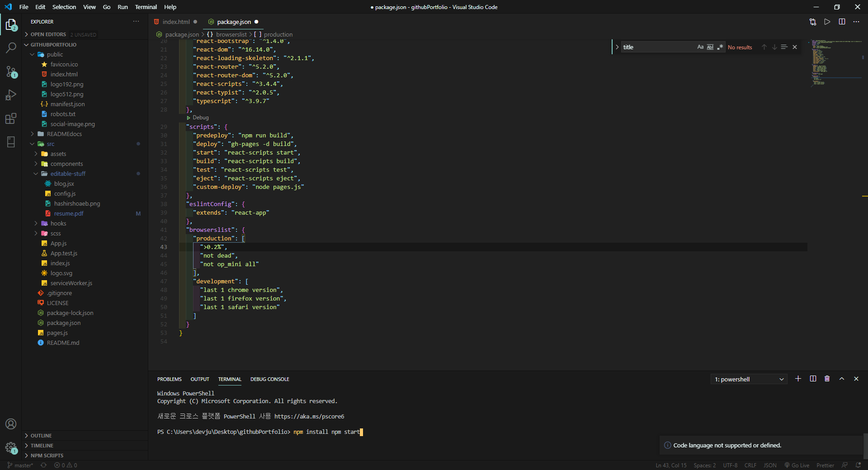
Task: Switch to the Debug Console tab
Action: click(270, 379)
